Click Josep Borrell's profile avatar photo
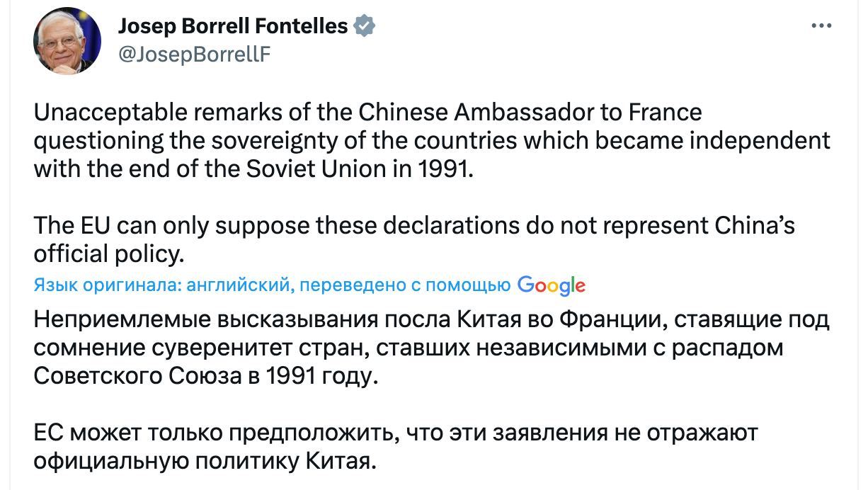868x490 pixels. pos(67,41)
